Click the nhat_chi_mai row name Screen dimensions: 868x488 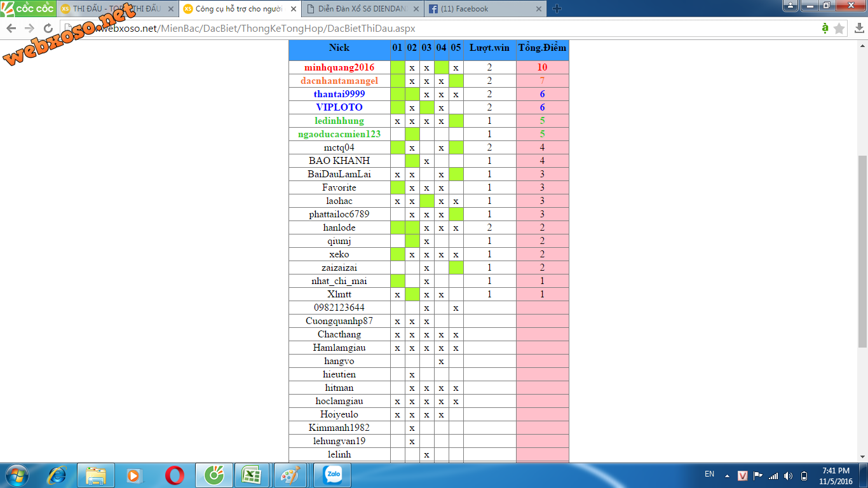point(339,281)
